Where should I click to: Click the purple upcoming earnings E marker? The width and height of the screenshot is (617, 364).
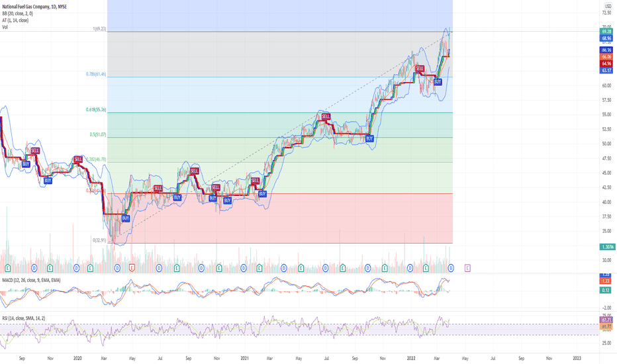point(467,268)
